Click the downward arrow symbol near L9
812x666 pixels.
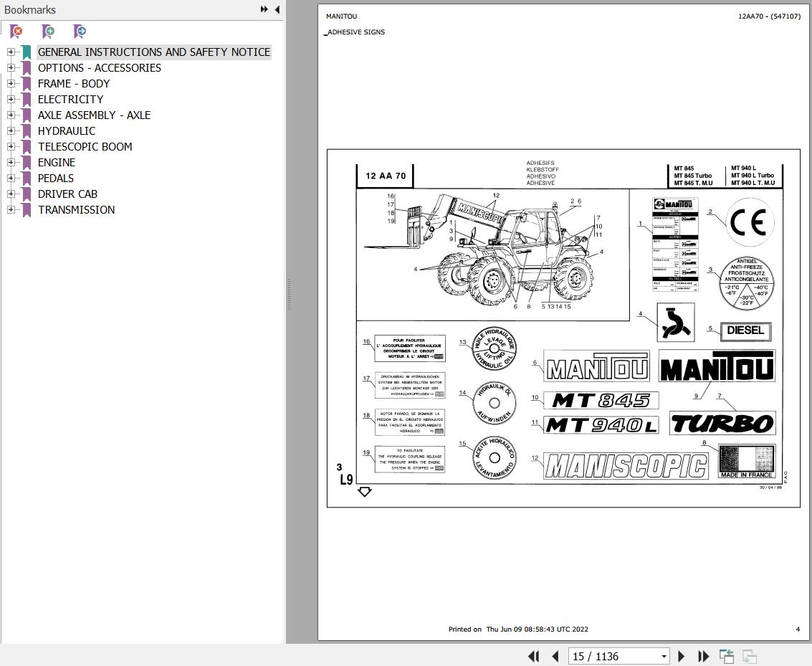click(x=365, y=492)
